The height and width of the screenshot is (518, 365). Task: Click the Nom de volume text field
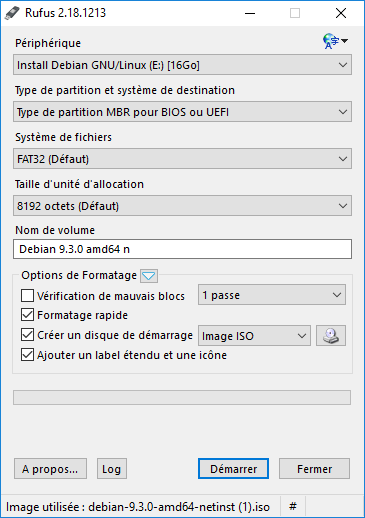[182, 249]
